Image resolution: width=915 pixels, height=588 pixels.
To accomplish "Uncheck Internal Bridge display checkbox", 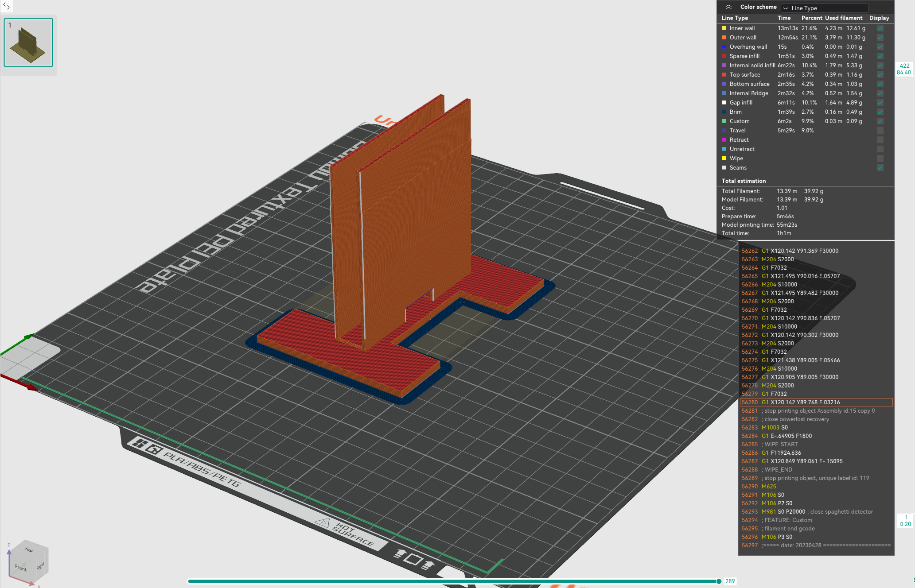I will (880, 93).
